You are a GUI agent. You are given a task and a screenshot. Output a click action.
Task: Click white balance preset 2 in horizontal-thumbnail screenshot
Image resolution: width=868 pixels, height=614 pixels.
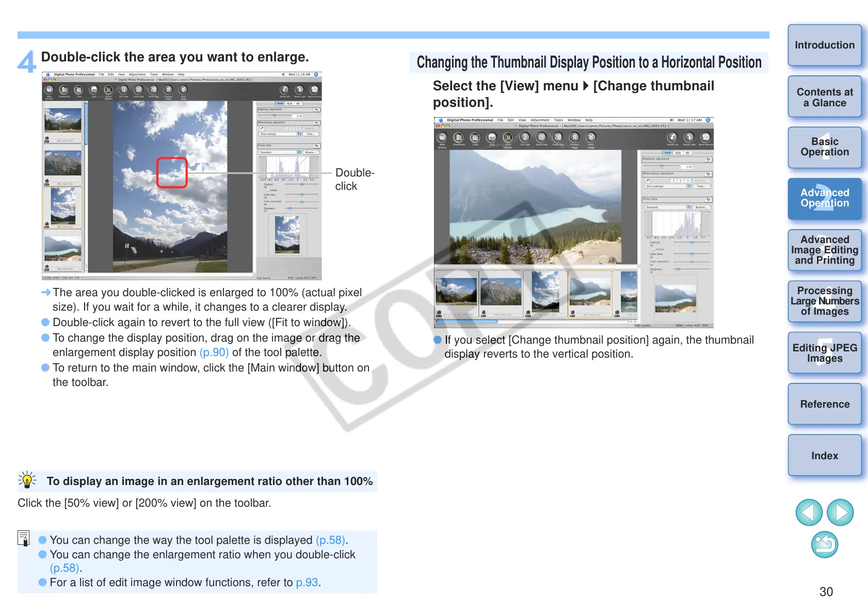pos(680,181)
